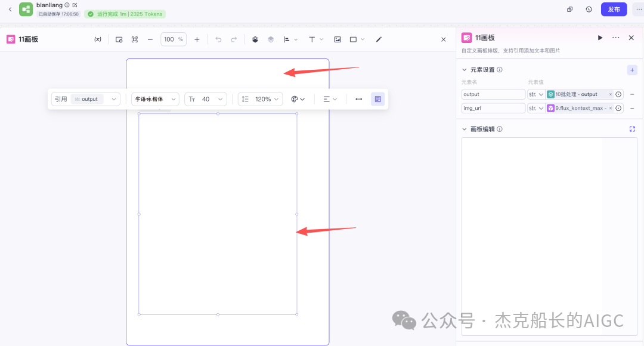Open the variables (x) tool
Viewport: 644px width, 346px height.
[98, 39]
